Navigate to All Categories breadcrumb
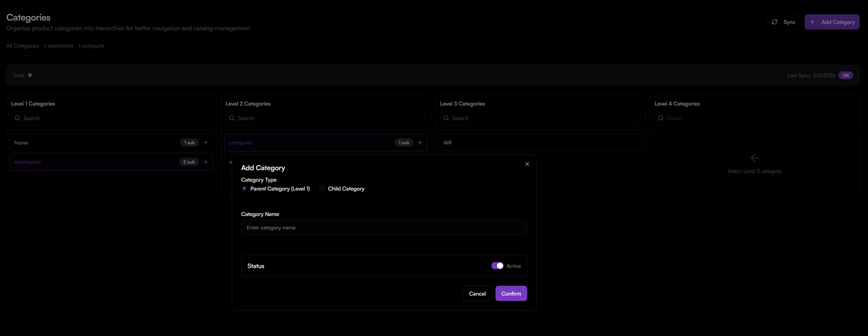The image size is (868, 336). [22, 46]
